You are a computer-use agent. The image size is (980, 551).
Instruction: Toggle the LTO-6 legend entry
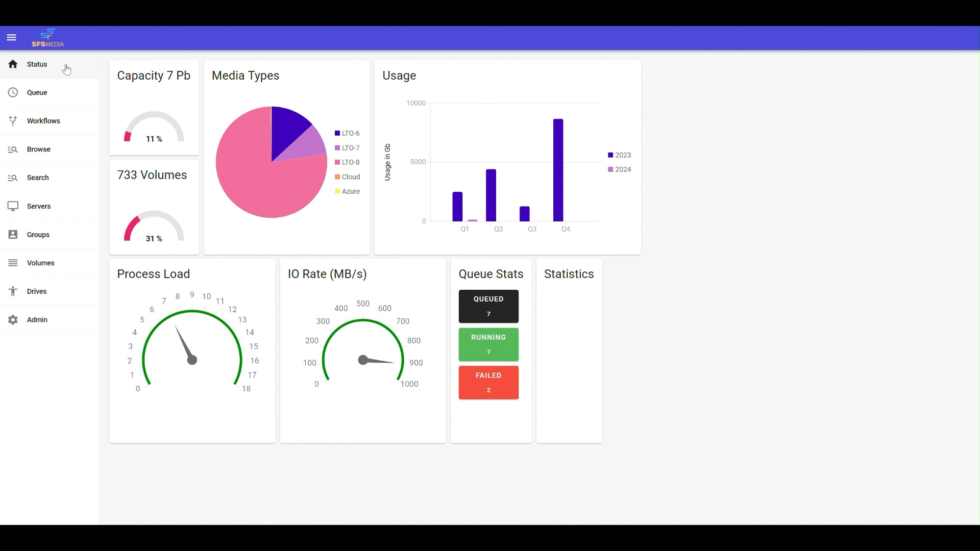pos(347,133)
